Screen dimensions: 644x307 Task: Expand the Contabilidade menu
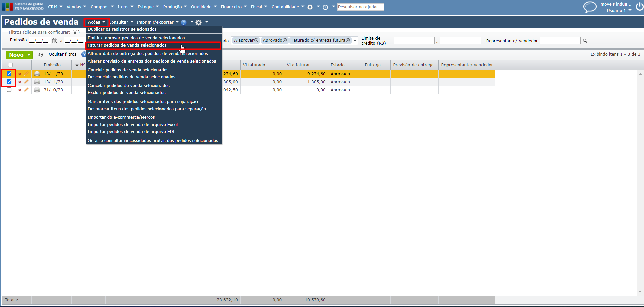point(288,7)
